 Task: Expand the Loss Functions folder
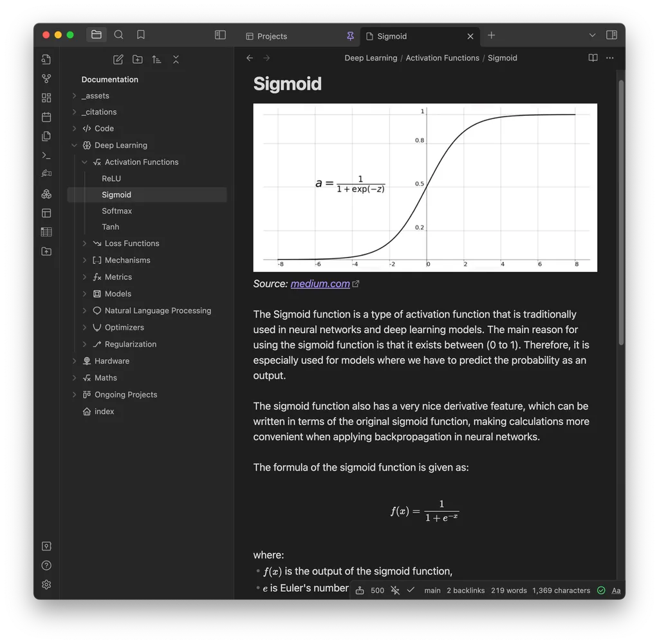pos(84,243)
